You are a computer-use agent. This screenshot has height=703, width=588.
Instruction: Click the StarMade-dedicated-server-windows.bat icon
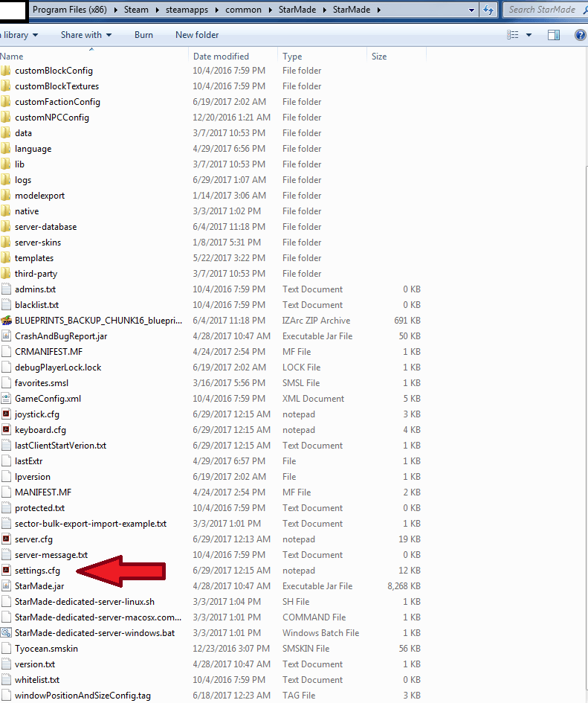point(7,633)
